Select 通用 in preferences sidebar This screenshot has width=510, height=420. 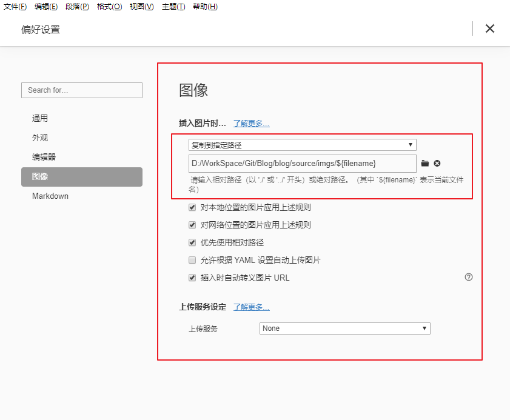pyautogui.click(x=82, y=118)
